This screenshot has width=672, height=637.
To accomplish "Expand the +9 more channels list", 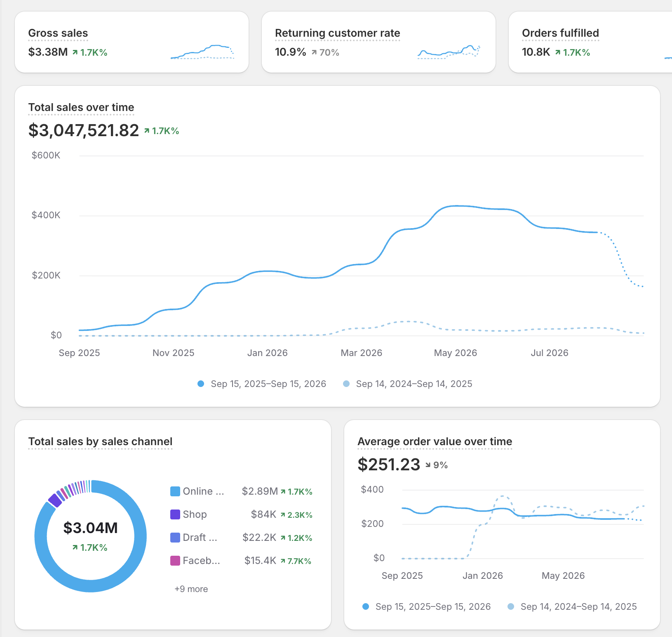I will click(191, 589).
